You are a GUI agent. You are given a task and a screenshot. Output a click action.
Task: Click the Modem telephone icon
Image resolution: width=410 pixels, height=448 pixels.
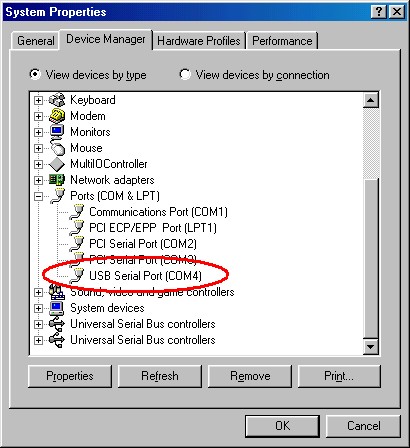tap(57, 116)
